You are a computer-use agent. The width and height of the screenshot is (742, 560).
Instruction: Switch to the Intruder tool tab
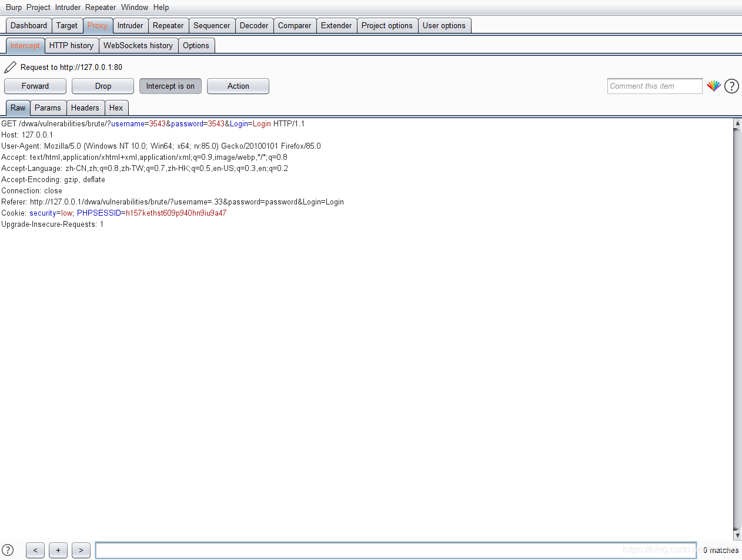pyautogui.click(x=130, y=26)
